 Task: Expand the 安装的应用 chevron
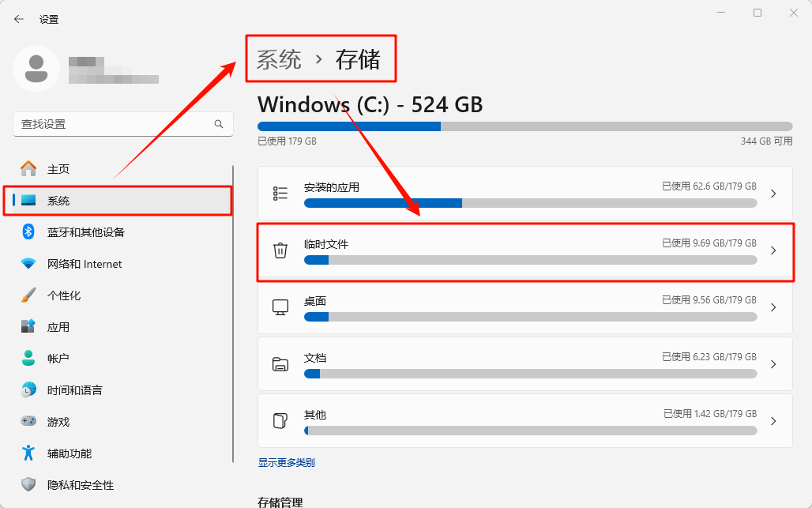[x=773, y=194]
